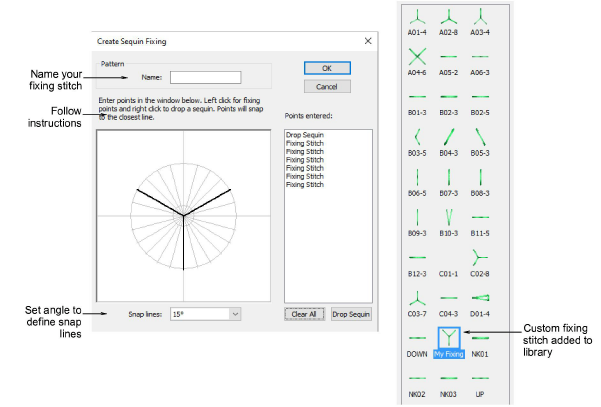This screenshot has height=407, width=601.
Task: Select the UP fixing stitch
Action: pos(480,378)
